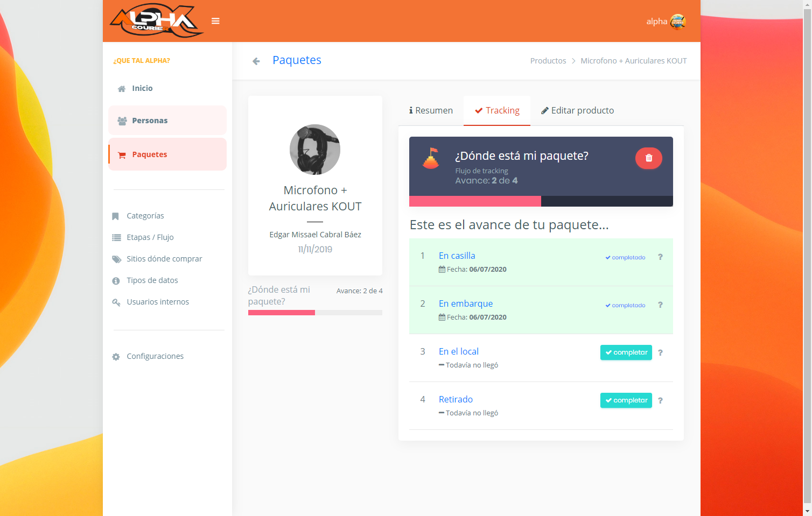
Task: Select Paquetes in the sidebar
Action: 167,154
